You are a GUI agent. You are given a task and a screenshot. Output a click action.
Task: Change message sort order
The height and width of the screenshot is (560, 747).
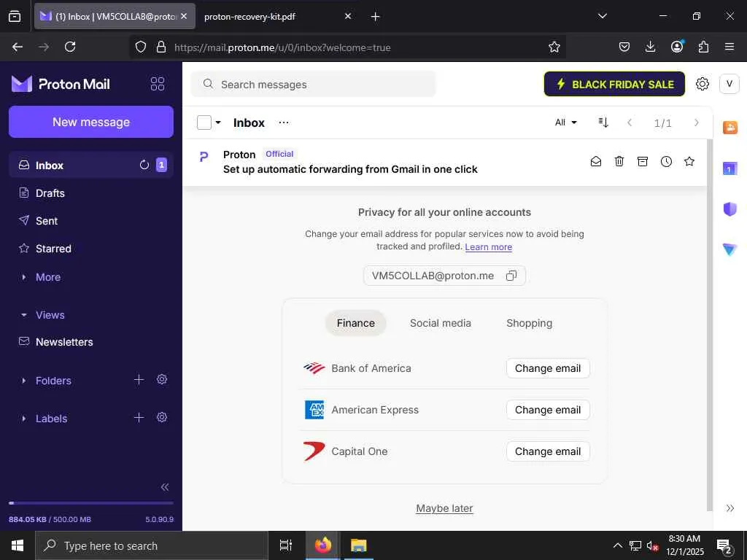(603, 122)
